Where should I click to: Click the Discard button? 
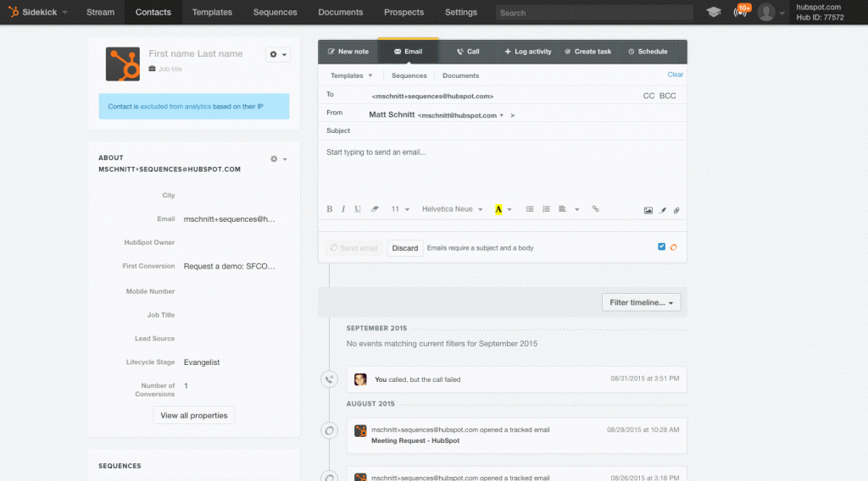(x=405, y=248)
